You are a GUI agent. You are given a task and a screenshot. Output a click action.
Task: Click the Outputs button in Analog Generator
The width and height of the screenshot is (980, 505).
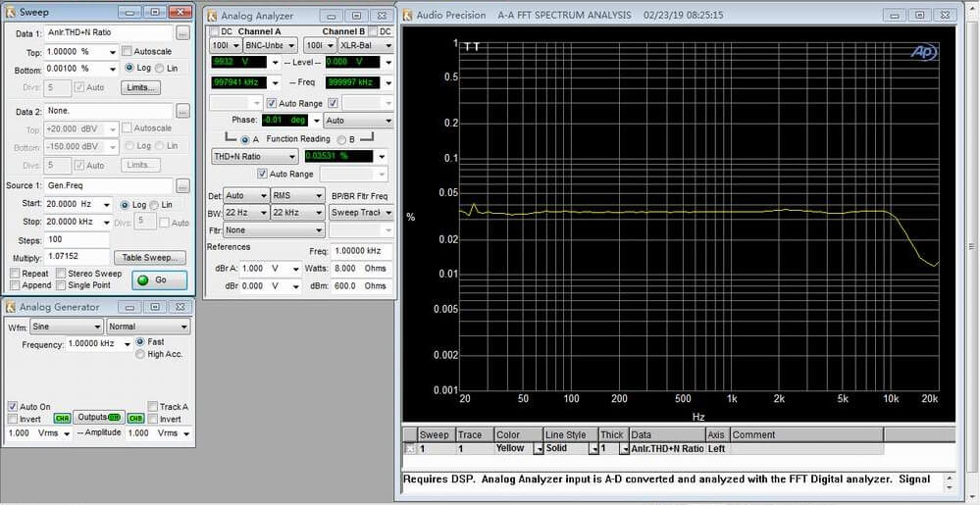[98, 417]
